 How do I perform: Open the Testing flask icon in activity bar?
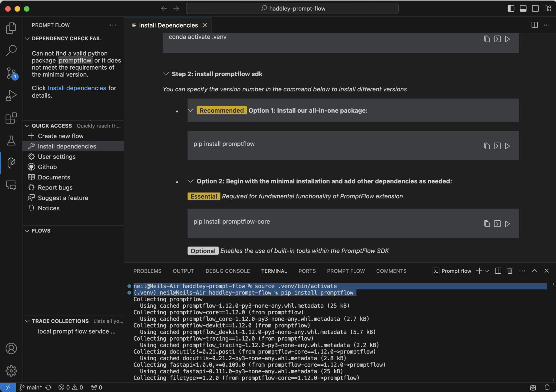pyautogui.click(x=11, y=140)
